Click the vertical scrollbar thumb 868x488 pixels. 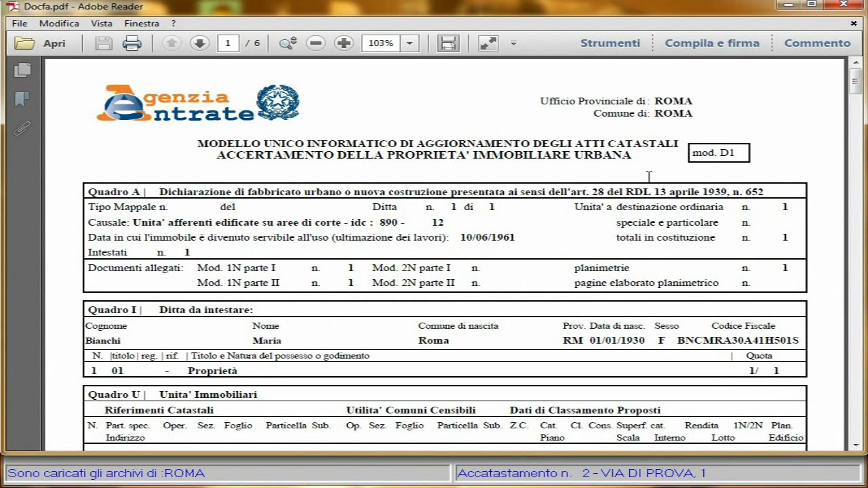(x=856, y=81)
